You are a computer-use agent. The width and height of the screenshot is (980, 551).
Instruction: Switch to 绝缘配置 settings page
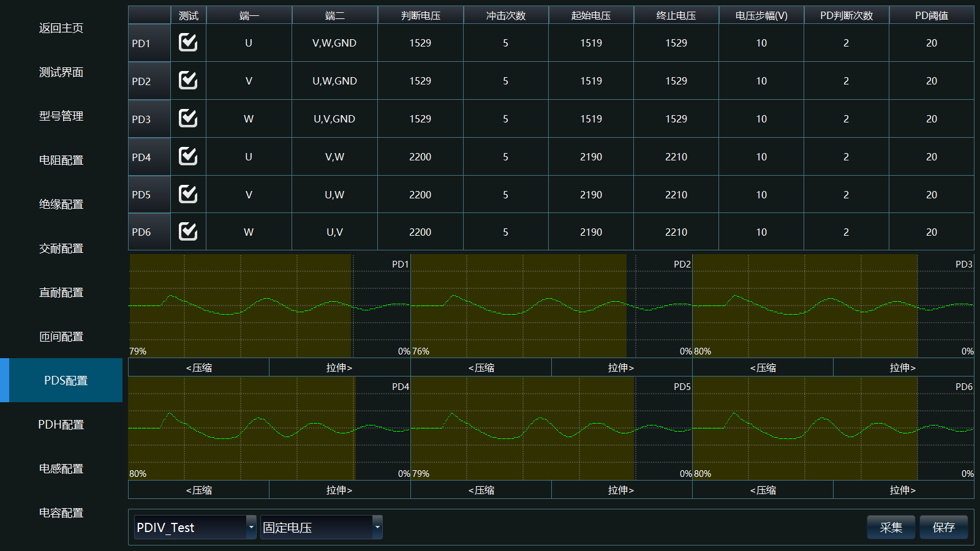point(61,204)
